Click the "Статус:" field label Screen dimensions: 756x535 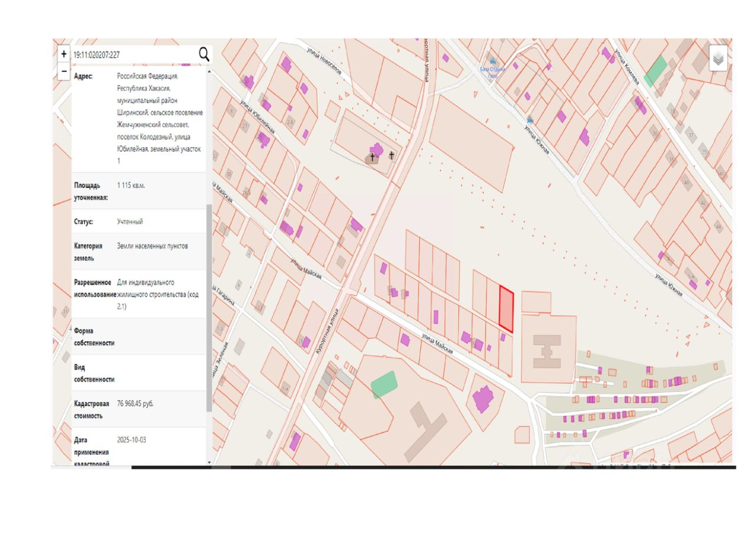coord(84,221)
